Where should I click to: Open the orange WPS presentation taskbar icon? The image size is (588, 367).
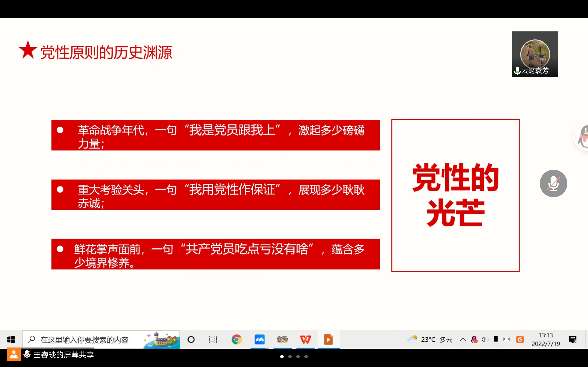(x=328, y=339)
